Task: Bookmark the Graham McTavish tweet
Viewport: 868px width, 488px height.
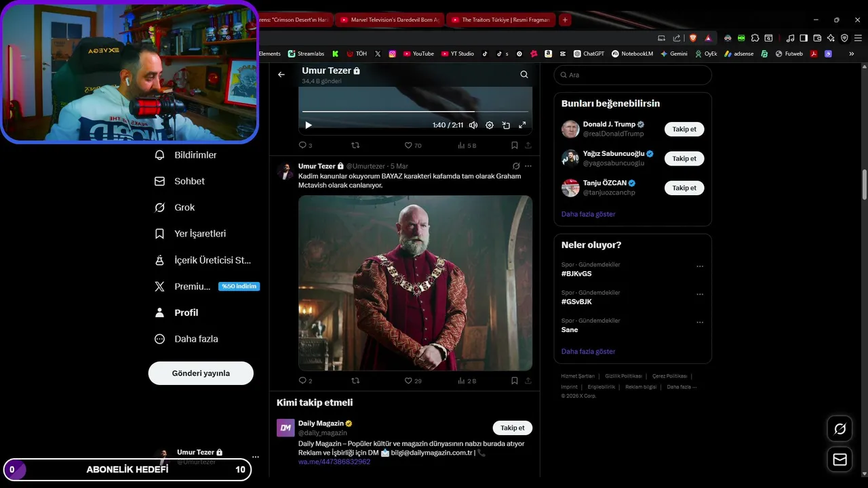Action: point(515,381)
